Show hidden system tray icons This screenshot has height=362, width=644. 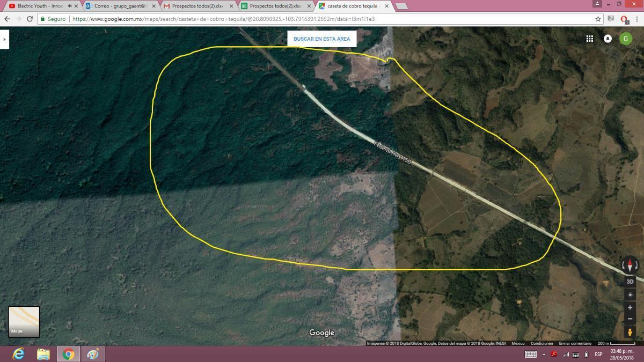click(x=544, y=354)
